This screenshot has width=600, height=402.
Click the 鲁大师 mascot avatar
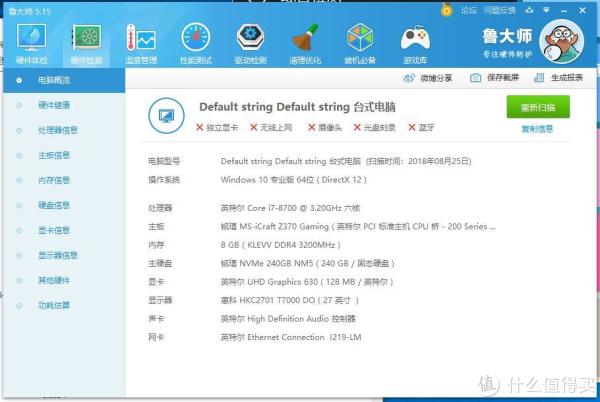point(561,41)
